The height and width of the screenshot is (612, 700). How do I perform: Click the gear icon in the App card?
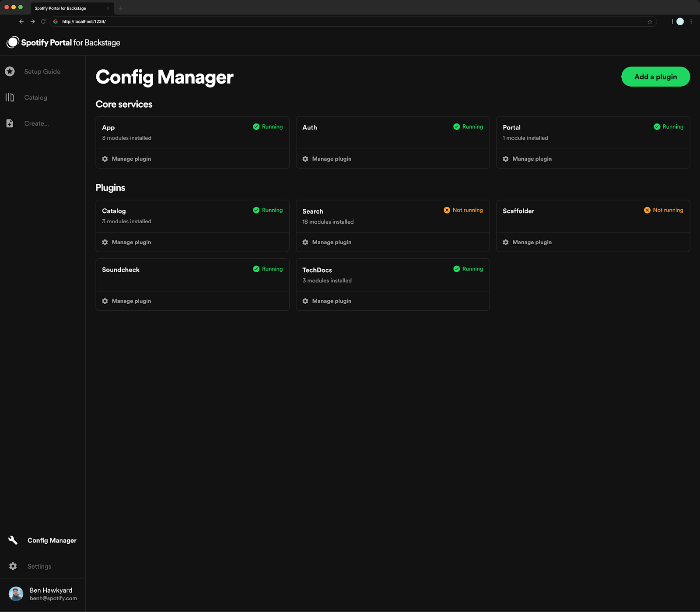(x=105, y=159)
